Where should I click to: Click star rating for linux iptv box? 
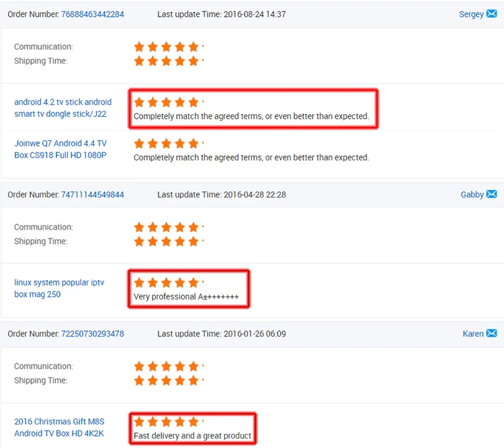(x=169, y=283)
